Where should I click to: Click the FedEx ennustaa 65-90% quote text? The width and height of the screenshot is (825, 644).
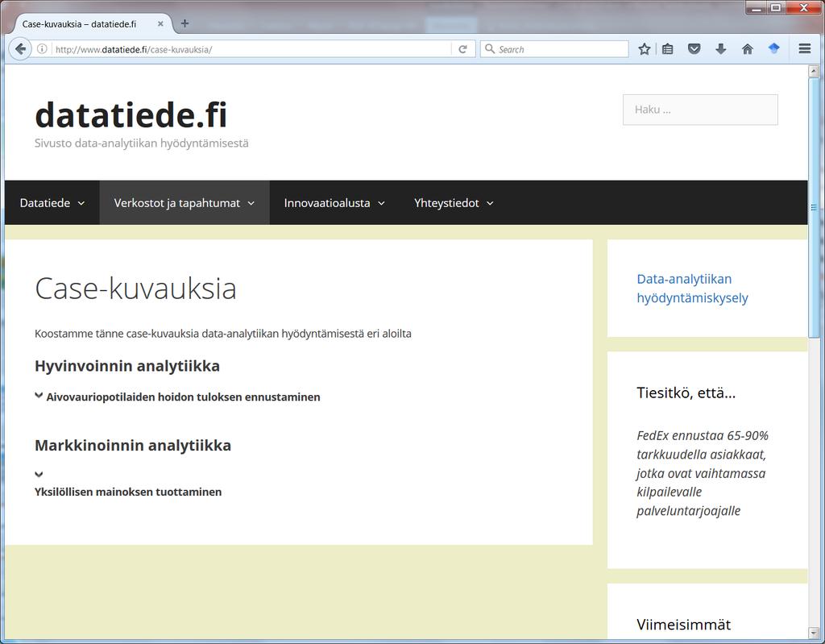(x=703, y=473)
